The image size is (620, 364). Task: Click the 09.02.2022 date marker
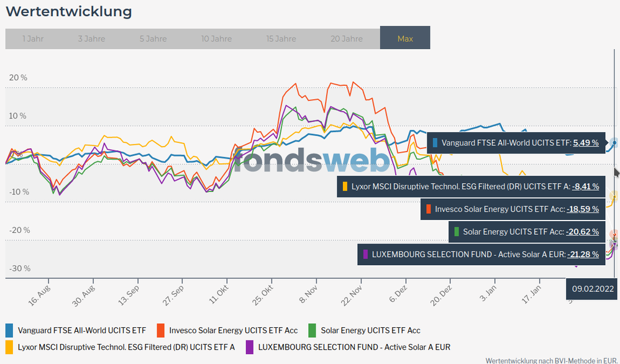[593, 289]
